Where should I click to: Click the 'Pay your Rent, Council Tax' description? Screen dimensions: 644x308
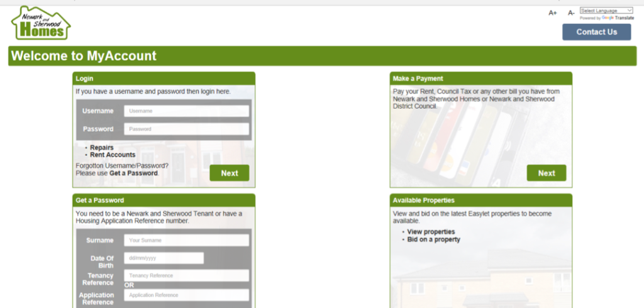pyautogui.click(x=476, y=99)
